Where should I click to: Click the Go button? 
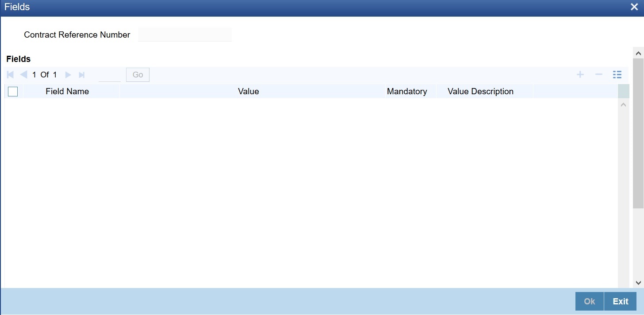(138, 75)
